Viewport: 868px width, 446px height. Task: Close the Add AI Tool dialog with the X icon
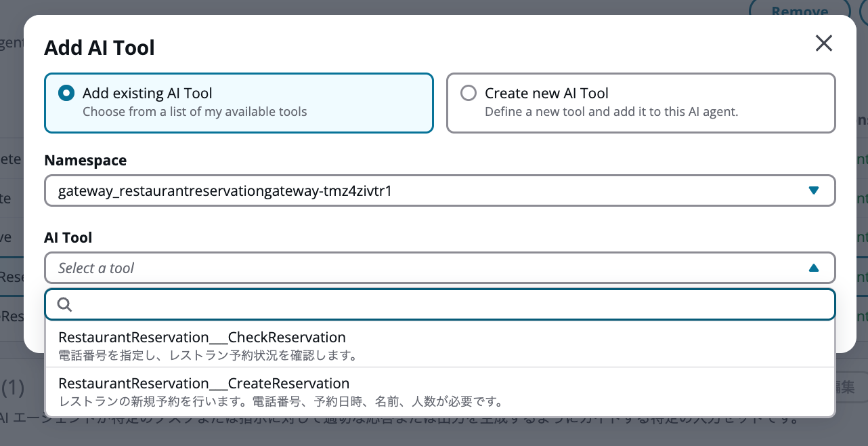click(823, 43)
